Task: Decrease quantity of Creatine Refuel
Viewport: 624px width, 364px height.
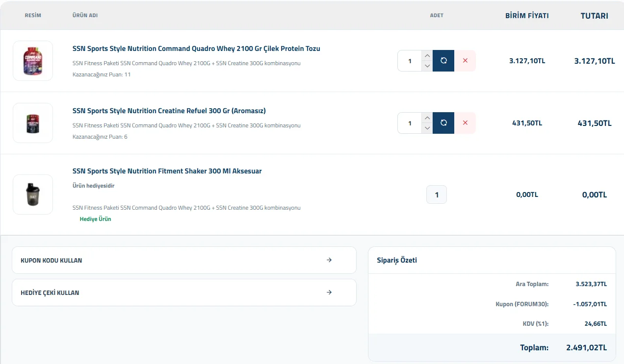Action: pos(427,128)
